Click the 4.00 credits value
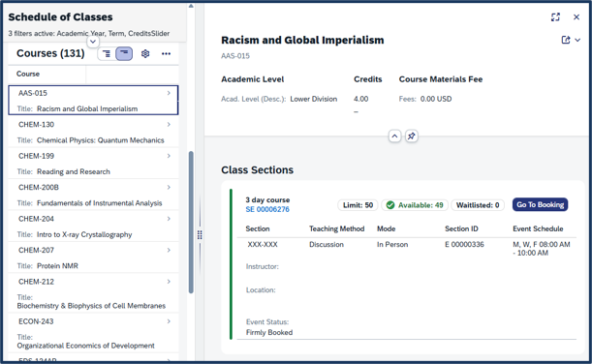This screenshot has width=592, height=364. [361, 99]
